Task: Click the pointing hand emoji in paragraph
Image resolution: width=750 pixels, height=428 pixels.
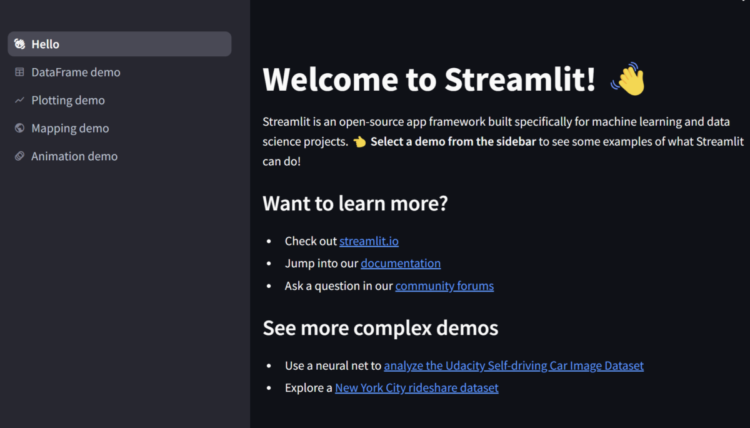Action: (359, 142)
